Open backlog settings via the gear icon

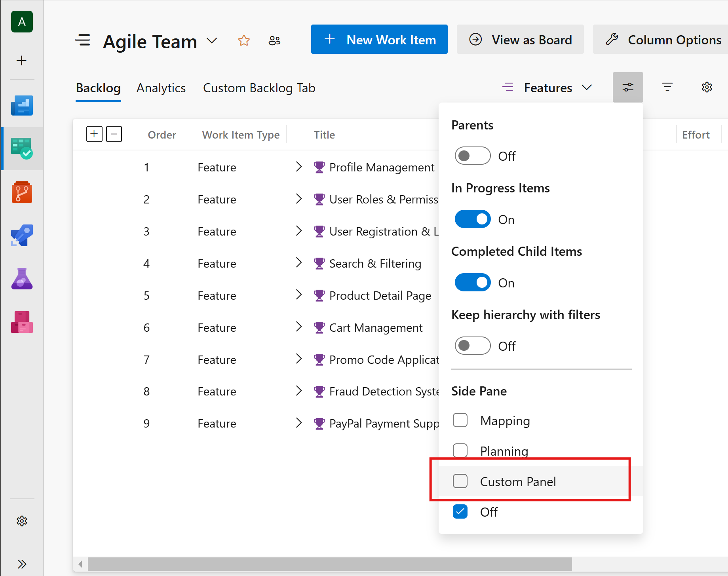tap(707, 87)
